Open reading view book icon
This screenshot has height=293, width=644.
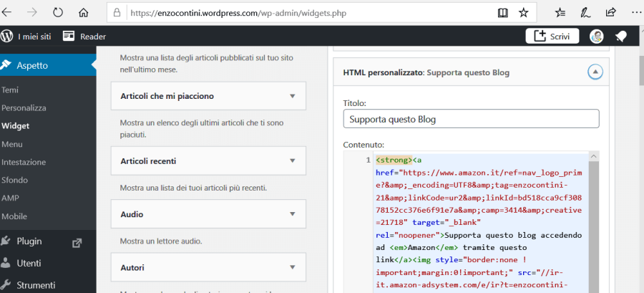[x=503, y=13]
